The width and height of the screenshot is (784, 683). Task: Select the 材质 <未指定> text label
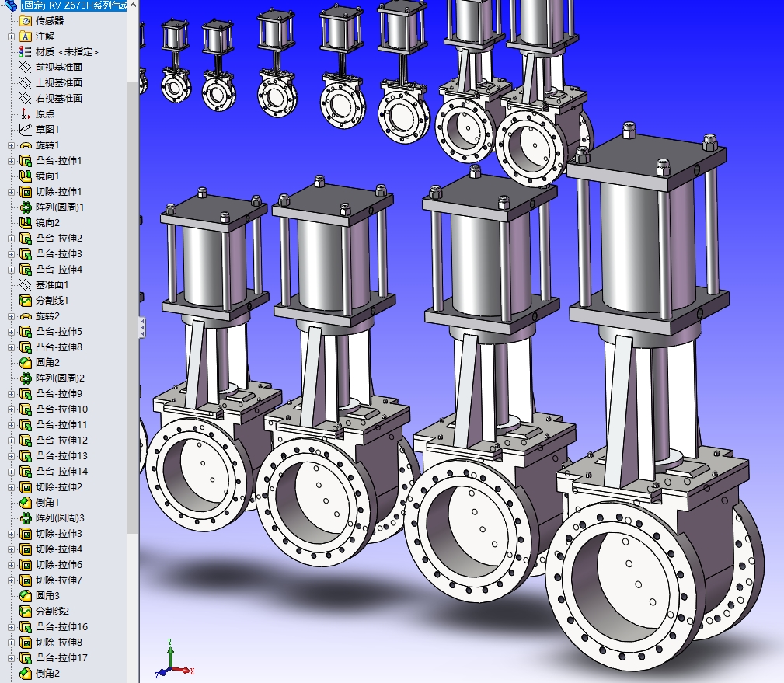click(67, 52)
